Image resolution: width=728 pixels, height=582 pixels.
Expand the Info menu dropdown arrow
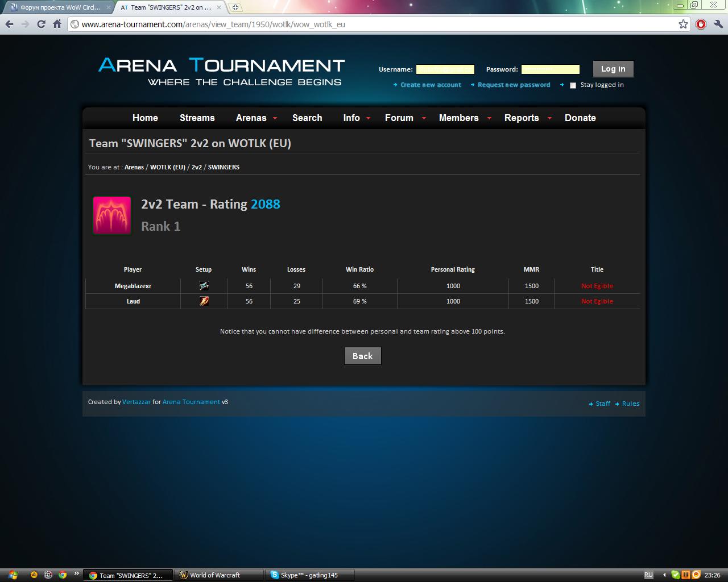369,118
